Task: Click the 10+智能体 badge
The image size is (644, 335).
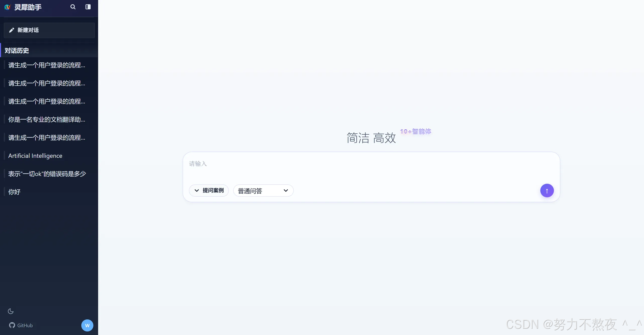Action: pos(415,131)
